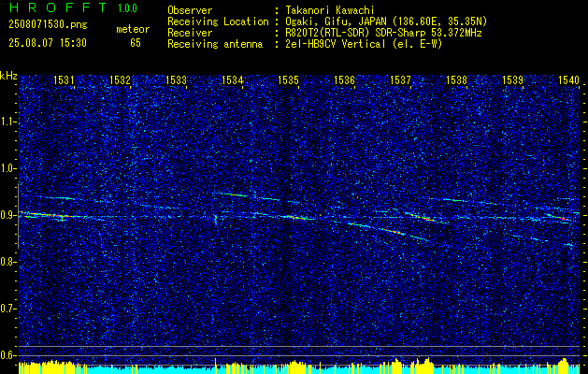This screenshot has width=588, height=374.
Task: Click the 0.7 kHz axis label
Action: 7,309
